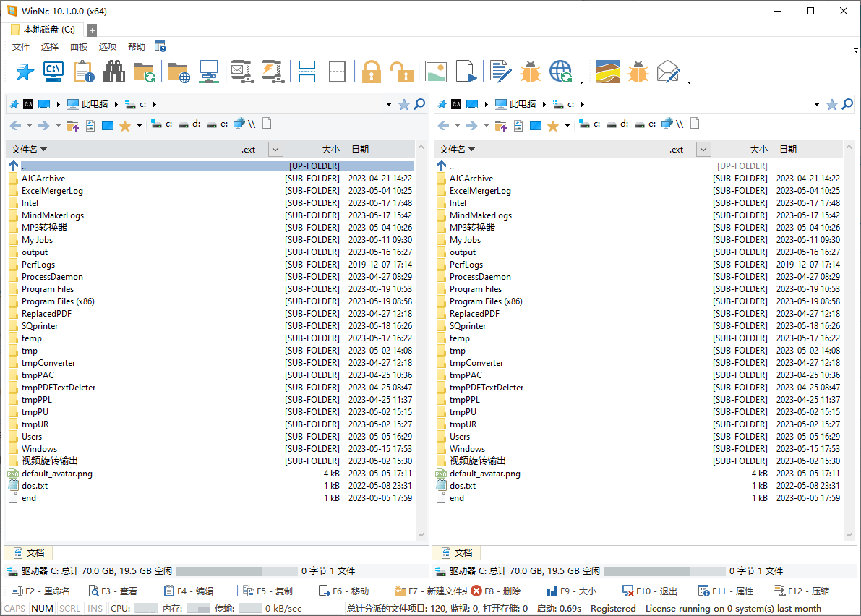Click the folder synchronize toolbar icon
Viewport: 861px width, 616px height.
tap(145, 72)
